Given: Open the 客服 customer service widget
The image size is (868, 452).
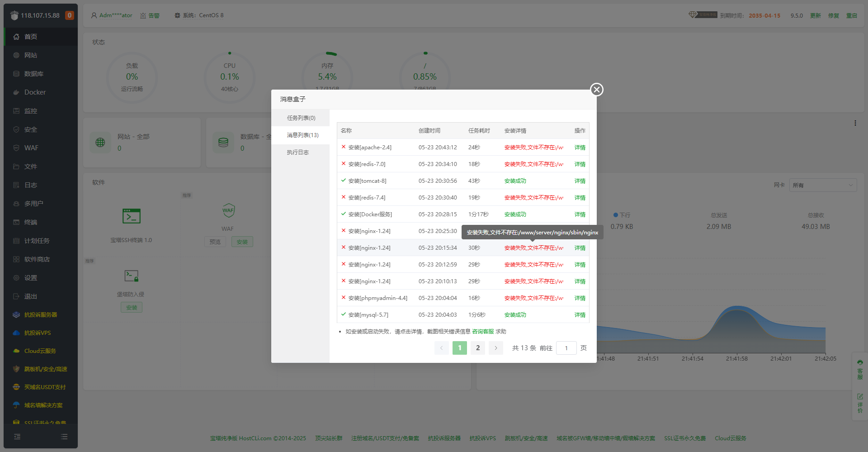Looking at the screenshot, I should point(860,370).
